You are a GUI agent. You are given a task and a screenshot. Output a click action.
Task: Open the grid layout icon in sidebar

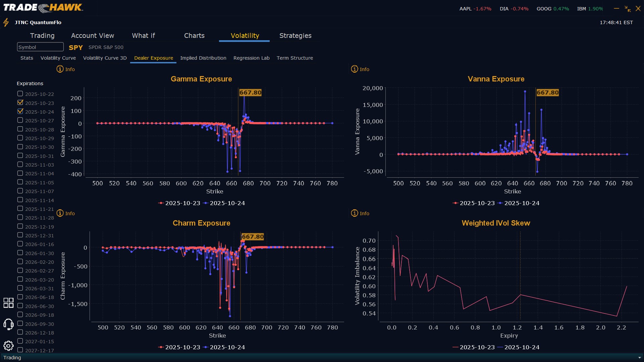(8, 303)
